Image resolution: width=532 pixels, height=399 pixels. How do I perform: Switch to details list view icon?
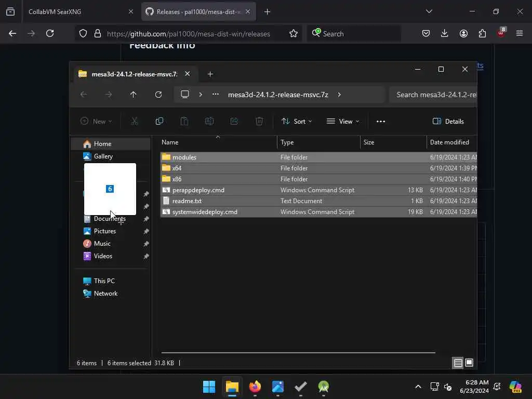click(458, 363)
